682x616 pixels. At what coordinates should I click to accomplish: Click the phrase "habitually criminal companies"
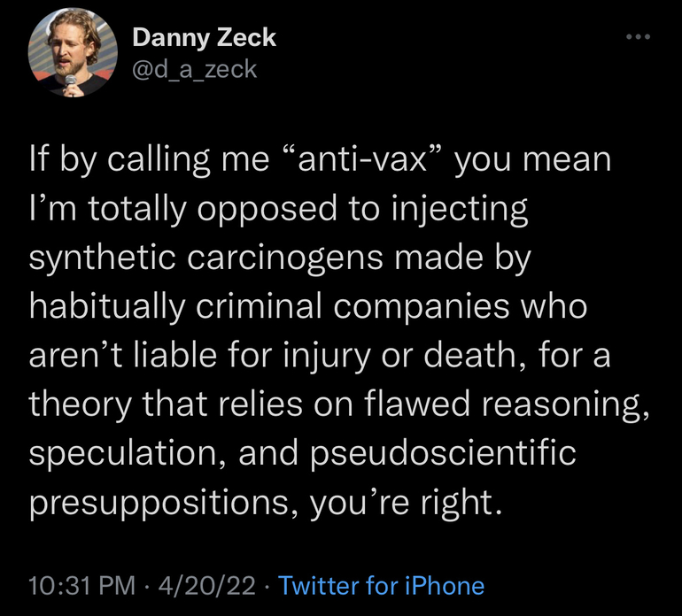(269, 307)
